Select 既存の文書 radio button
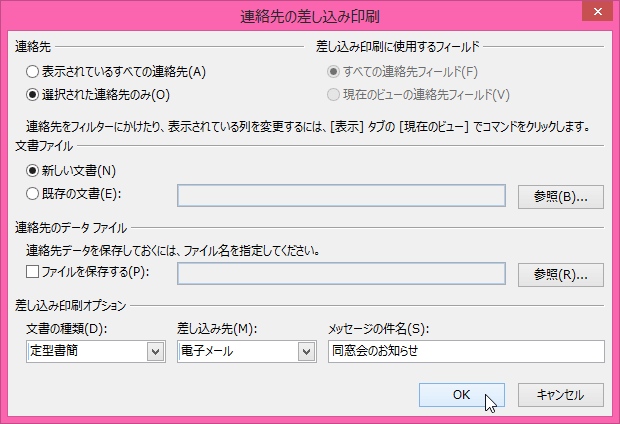Viewport: 620px width, 424px height. pos(33,193)
